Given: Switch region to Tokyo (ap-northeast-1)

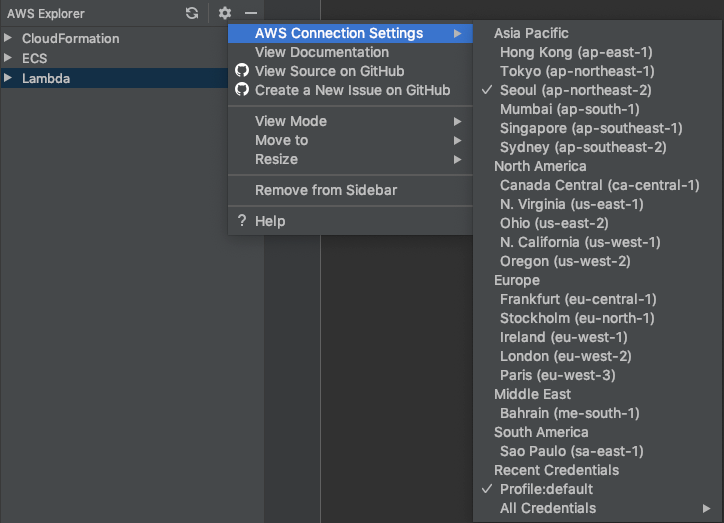Looking at the screenshot, I should (598, 71).
